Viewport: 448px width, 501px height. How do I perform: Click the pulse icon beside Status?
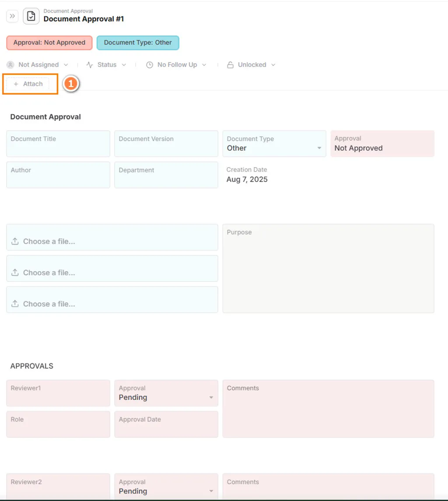(x=90, y=65)
